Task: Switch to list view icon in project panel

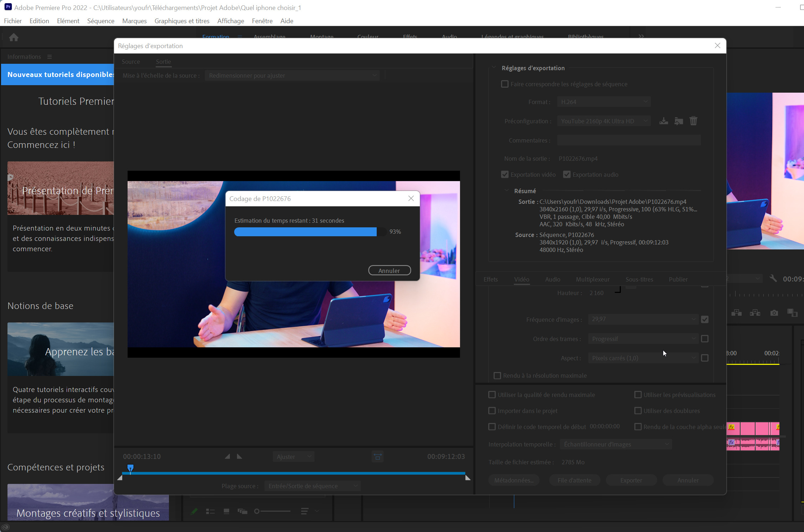Action: point(210,511)
